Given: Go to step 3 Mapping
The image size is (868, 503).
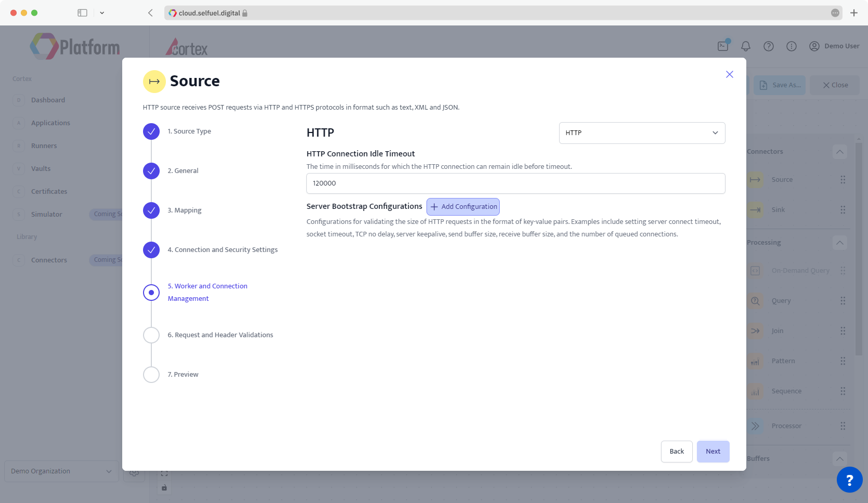Looking at the screenshot, I should coord(184,210).
